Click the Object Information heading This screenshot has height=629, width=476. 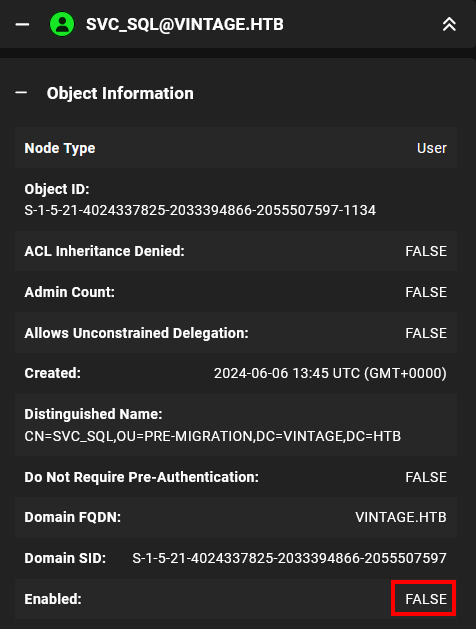pyautogui.click(x=120, y=93)
